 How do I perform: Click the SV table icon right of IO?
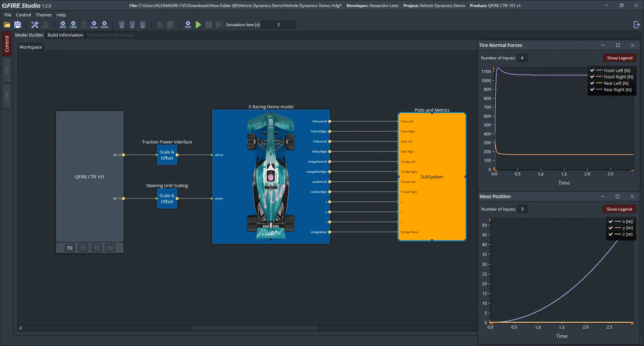coord(143,24)
